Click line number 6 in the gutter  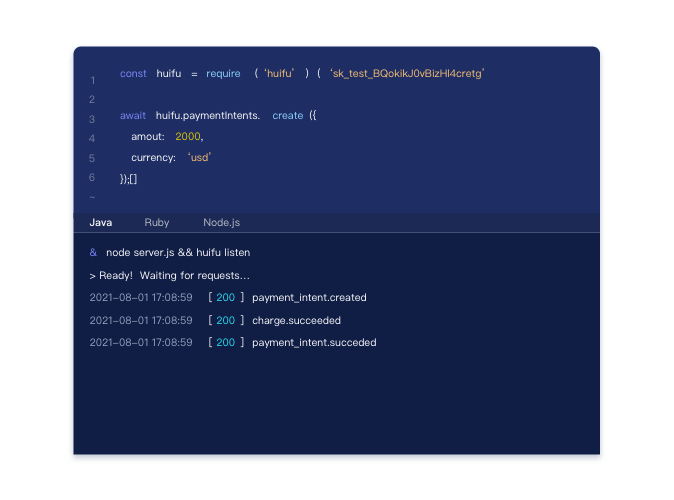point(92,177)
